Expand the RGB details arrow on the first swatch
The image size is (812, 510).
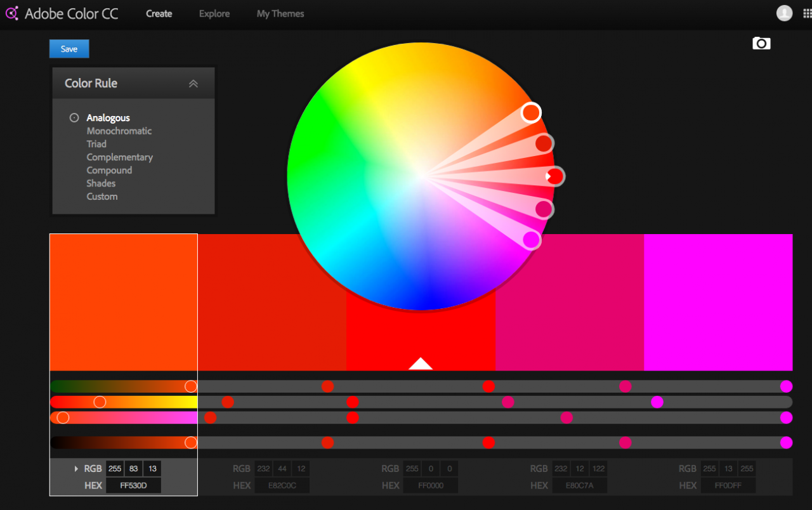(x=75, y=468)
